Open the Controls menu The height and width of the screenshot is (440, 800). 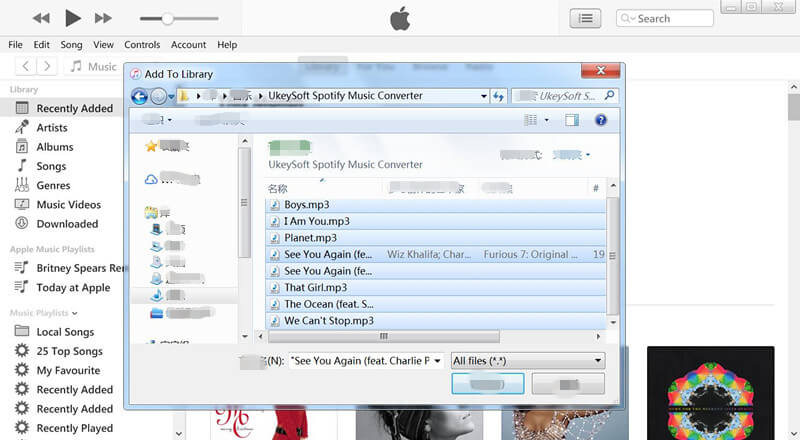[x=142, y=45]
